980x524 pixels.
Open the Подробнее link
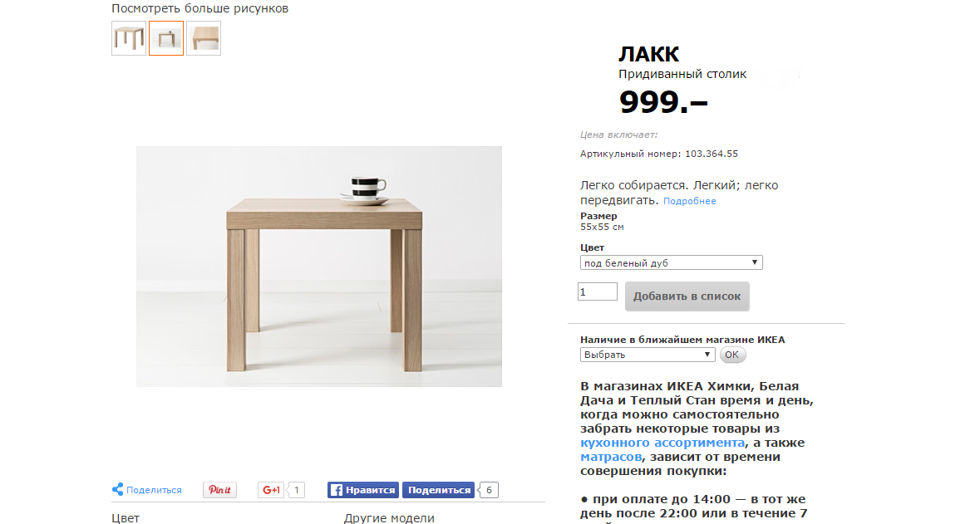[x=689, y=201]
